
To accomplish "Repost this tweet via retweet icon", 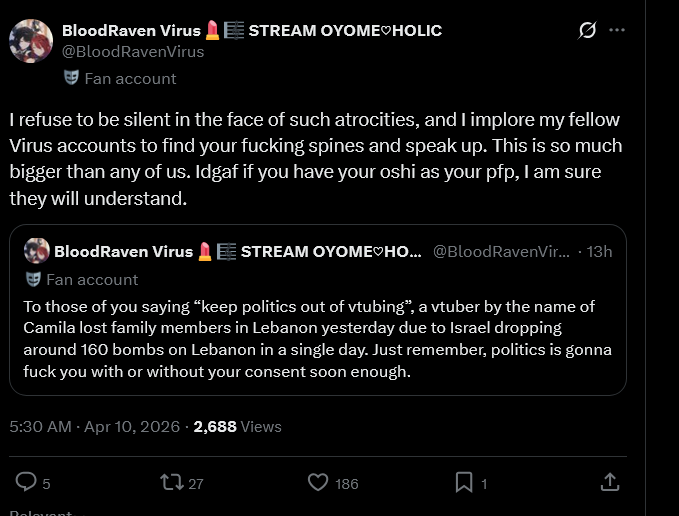I will tap(172, 482).
